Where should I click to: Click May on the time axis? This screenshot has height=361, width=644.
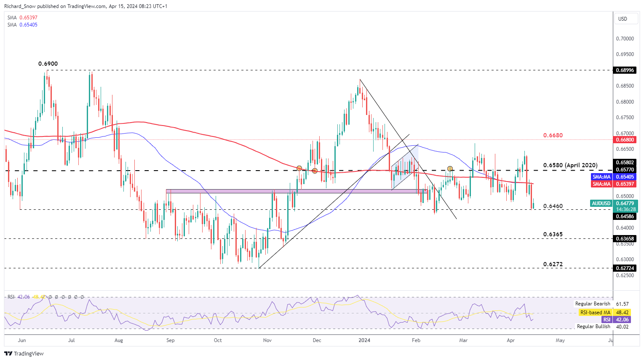[x=560, y=340]
